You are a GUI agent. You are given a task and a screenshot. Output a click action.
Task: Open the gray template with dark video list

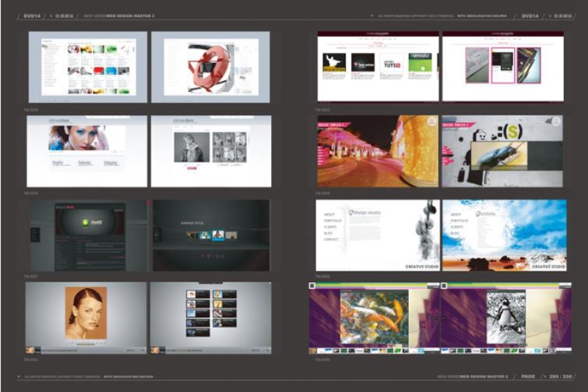tap(210, 318)
